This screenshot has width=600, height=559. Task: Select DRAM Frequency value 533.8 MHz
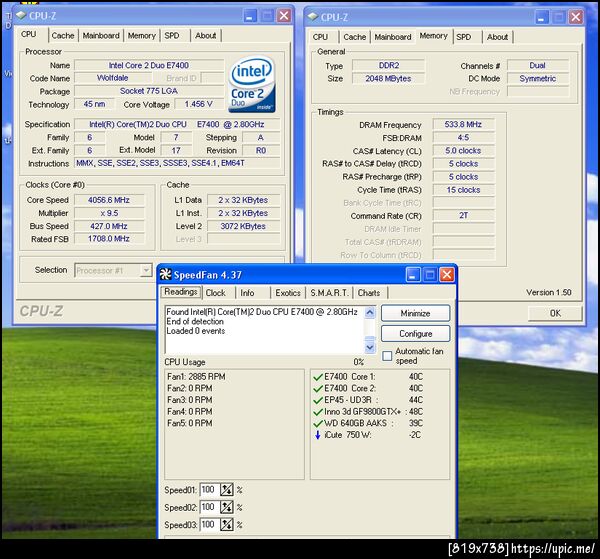point(463,124)
